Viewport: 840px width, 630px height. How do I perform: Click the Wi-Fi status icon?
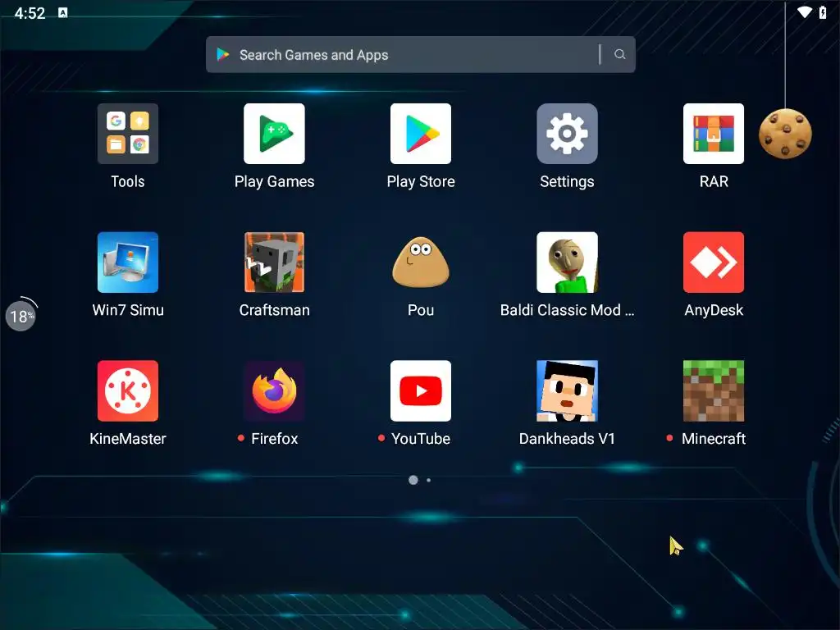pyautogui.click(x=804, y=12)
